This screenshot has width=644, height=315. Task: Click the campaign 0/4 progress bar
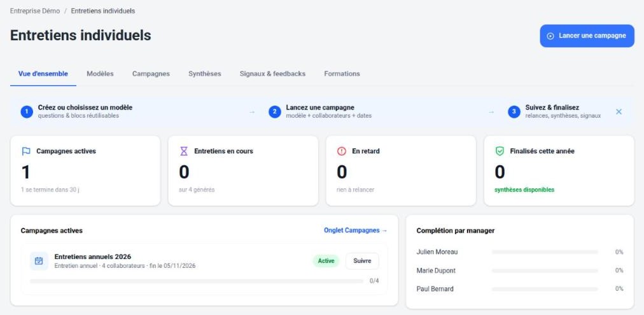point(197,281)
